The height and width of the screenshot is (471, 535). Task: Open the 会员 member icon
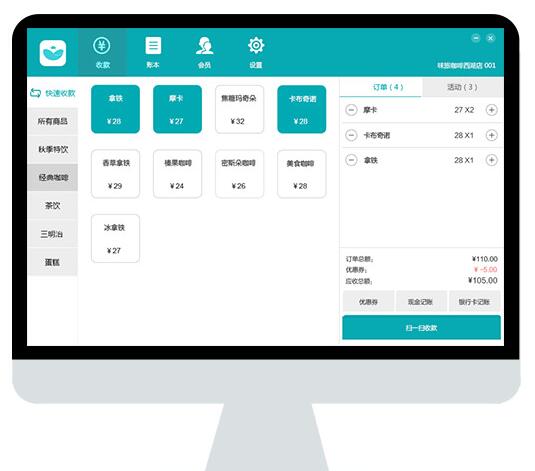tap(204, 46)
